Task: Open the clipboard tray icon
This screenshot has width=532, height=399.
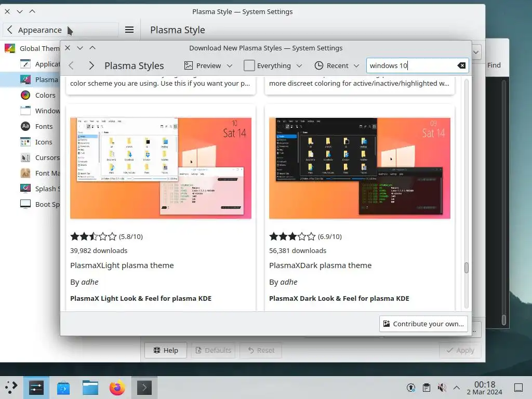Action: 427,388
